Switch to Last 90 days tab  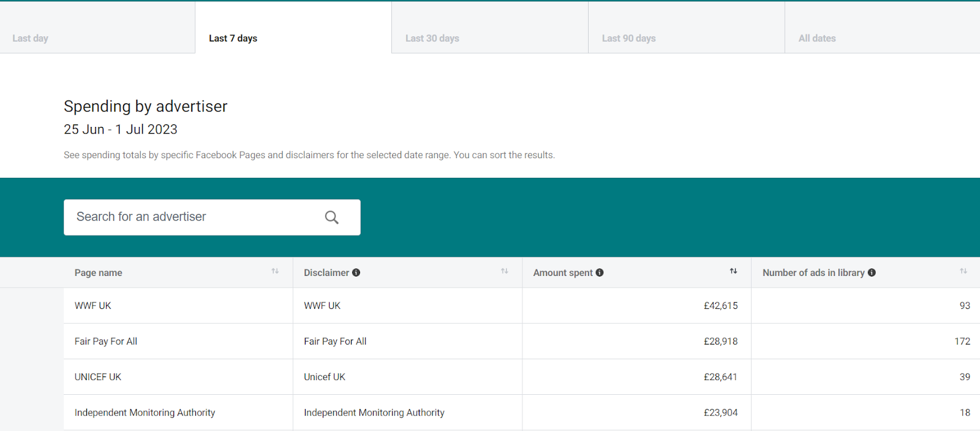(687, 28)
